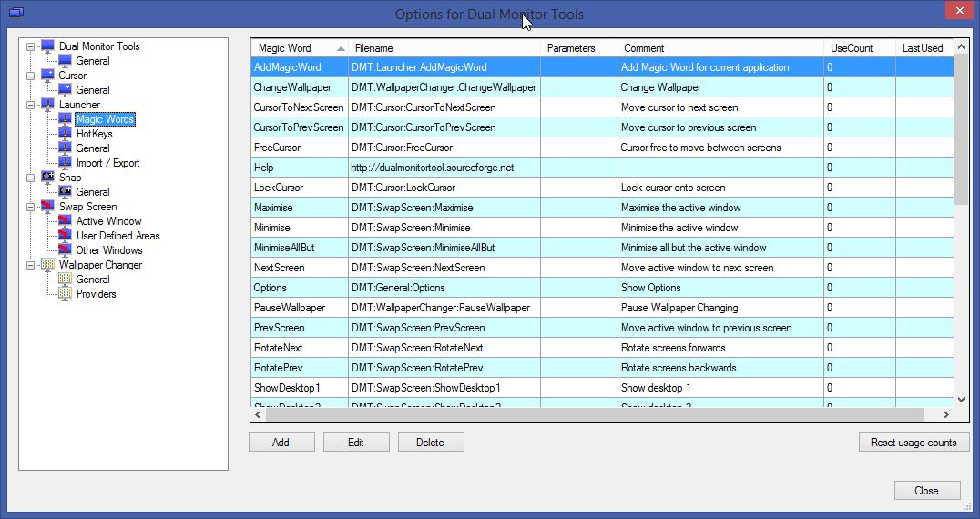This screenshot has height=519, width=980.
Task: Click the DMT:SwapScreen:NextScreen filename cell
Action: pos(444,268)
